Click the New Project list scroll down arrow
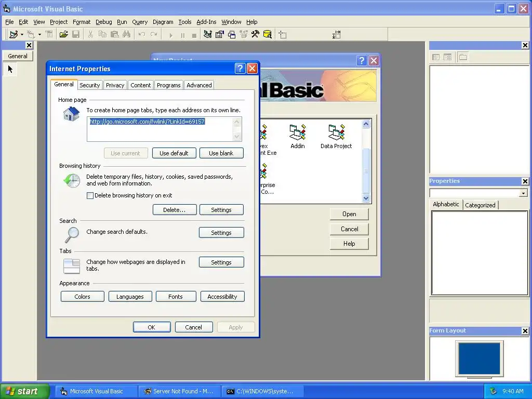Viewport: 532px width, 399px height. coord(366,198)
